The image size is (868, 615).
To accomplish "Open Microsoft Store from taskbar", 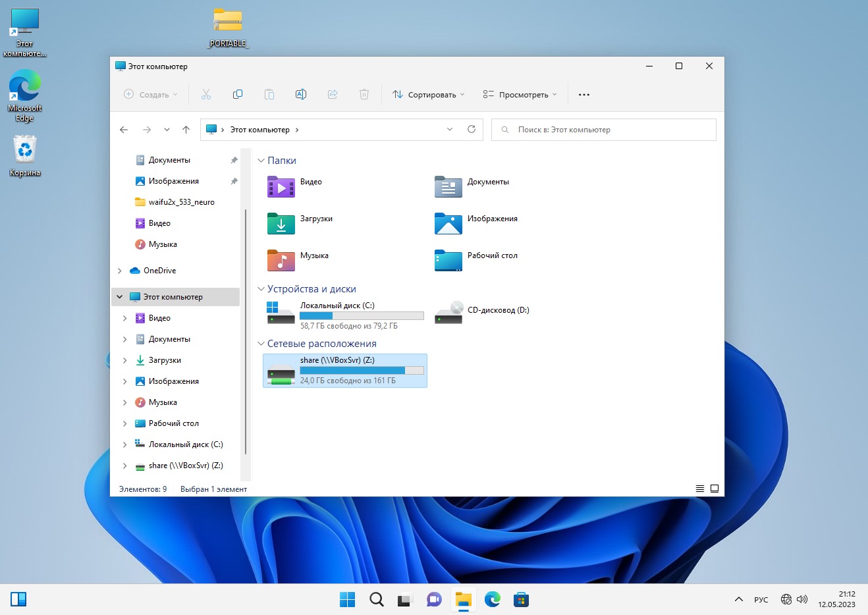I will coord(521,599).
